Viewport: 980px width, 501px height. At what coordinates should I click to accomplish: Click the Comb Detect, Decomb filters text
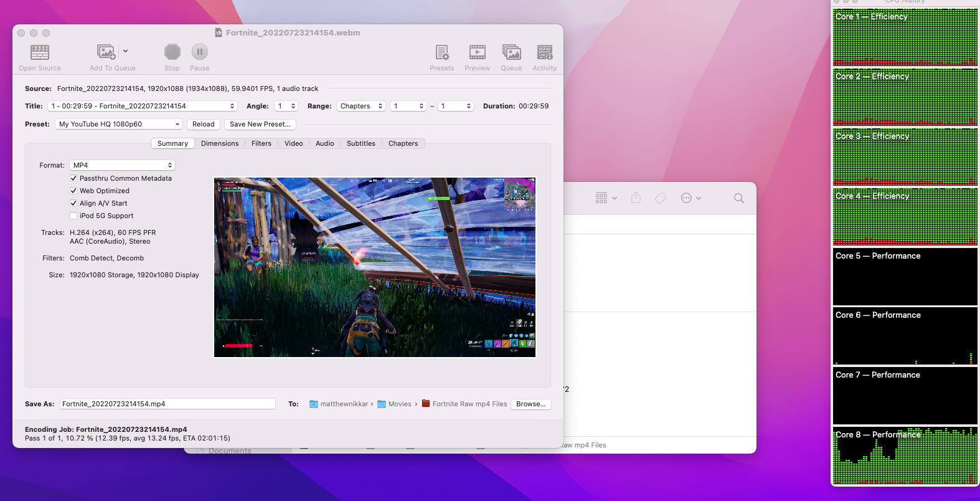106,258
